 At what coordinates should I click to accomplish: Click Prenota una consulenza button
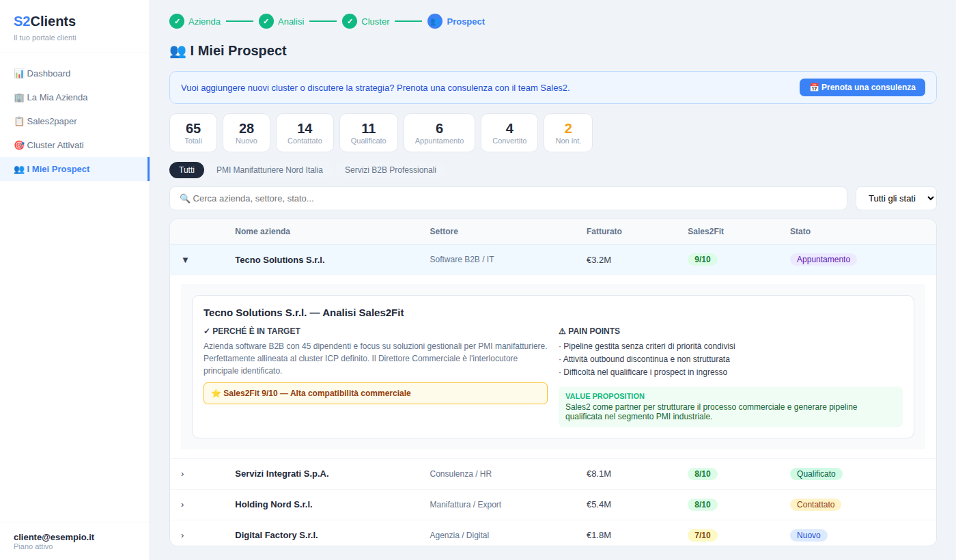[x=862, y=87]
